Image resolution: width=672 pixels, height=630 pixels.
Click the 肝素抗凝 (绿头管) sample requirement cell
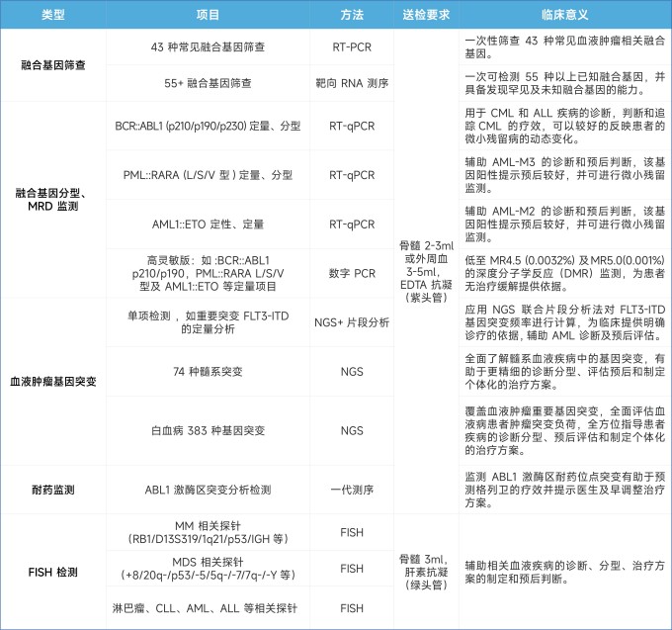point(427,571)
